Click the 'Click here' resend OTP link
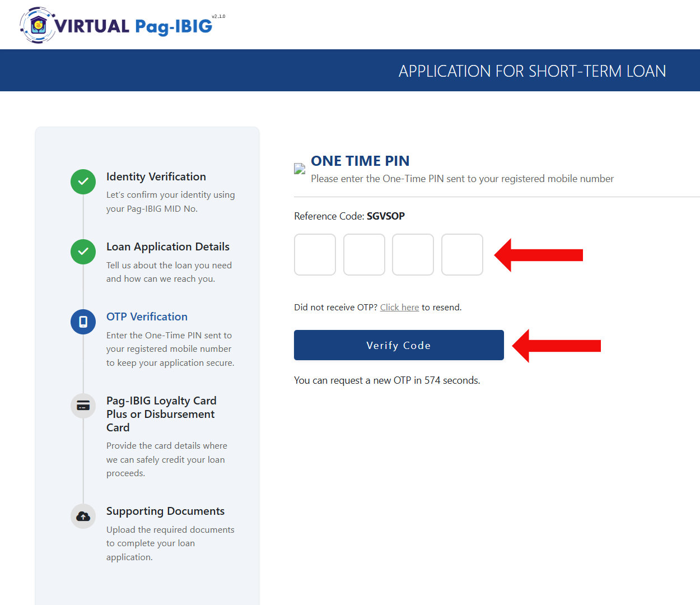 pos(399,307)
